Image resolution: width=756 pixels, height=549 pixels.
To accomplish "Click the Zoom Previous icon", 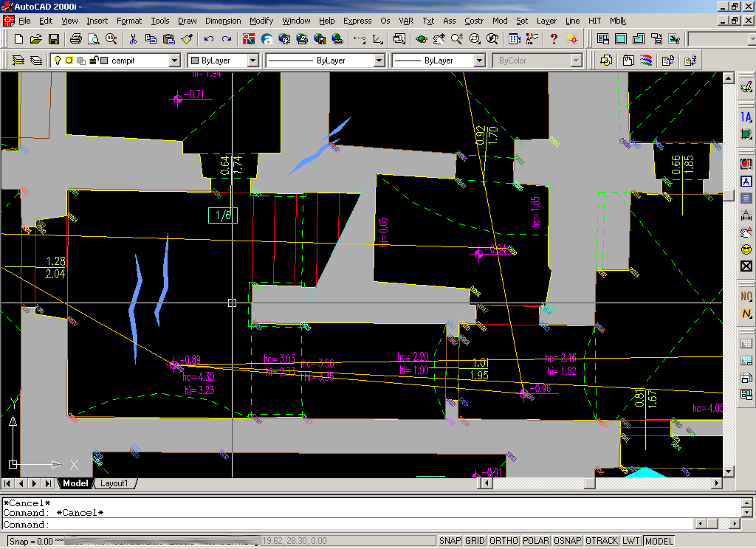I will [492, 39].
